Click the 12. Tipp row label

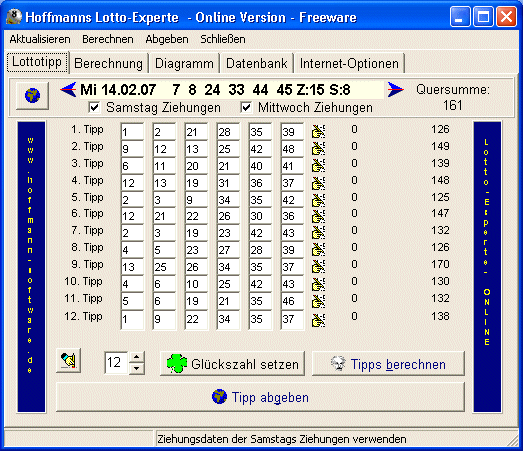point(83,316)
